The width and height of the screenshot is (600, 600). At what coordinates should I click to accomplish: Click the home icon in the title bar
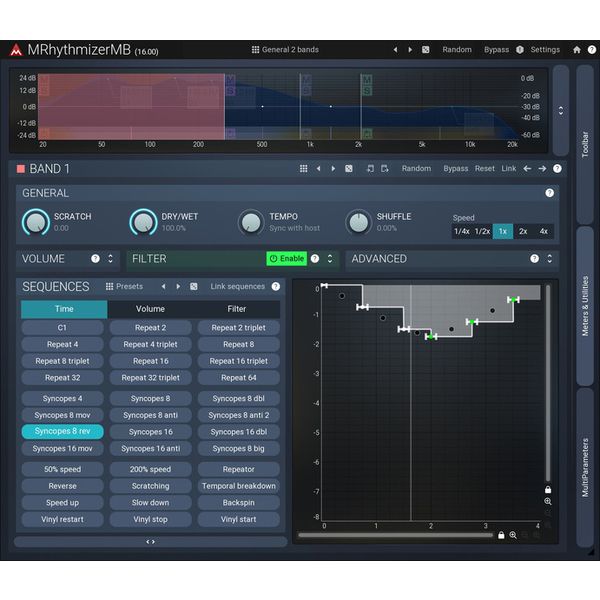point(577,49)
